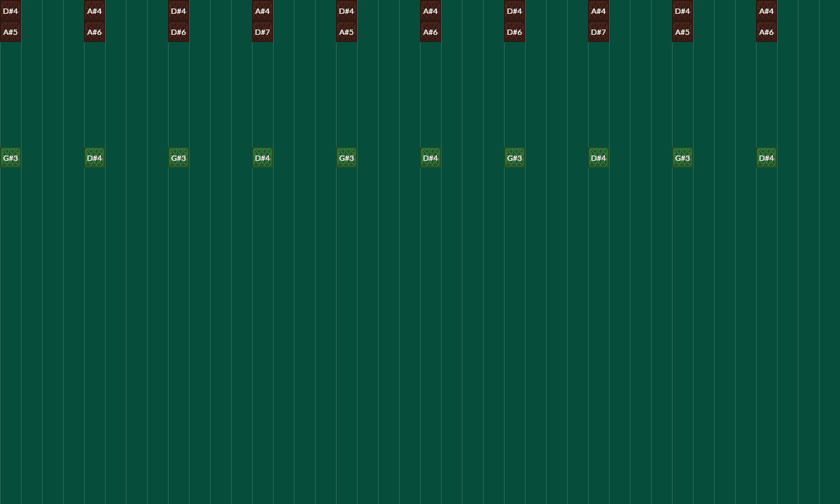The width and height of the screenshot is (840, 504).
Task: Click the leftmost red A#4 note block
Action: [x=94, y=11]
